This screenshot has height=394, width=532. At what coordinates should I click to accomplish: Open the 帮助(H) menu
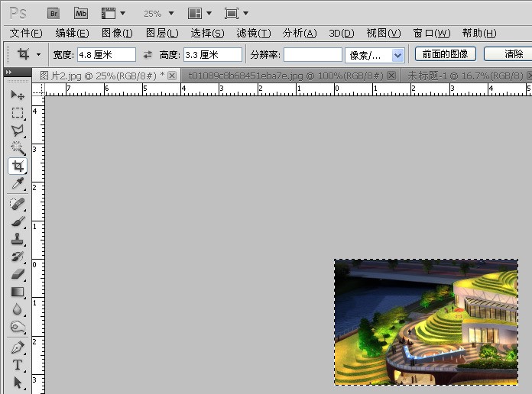(479, 34)
